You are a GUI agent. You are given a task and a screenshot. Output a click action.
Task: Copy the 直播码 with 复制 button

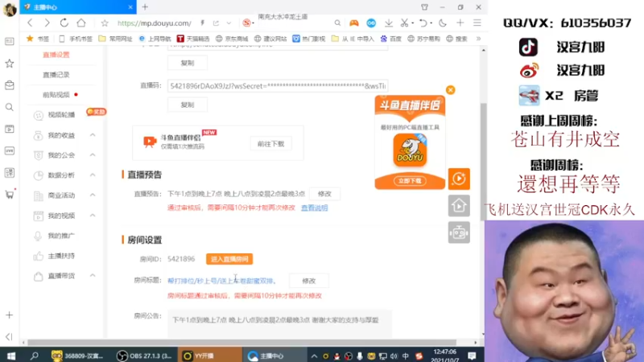[188, 105]
